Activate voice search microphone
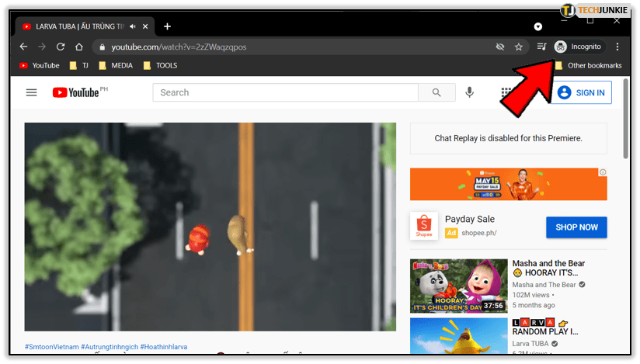 [x=470, y=92]
